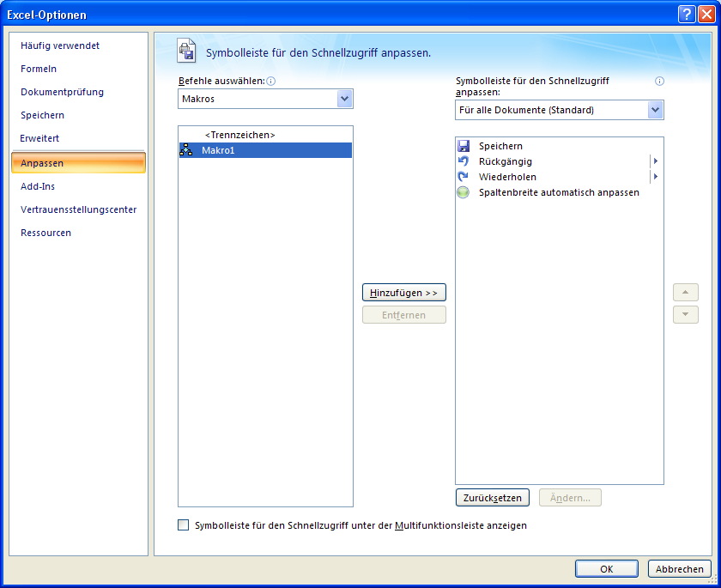The image size is (721, 588).
Task: Click the help question mark icon
Action: point(686,14)
